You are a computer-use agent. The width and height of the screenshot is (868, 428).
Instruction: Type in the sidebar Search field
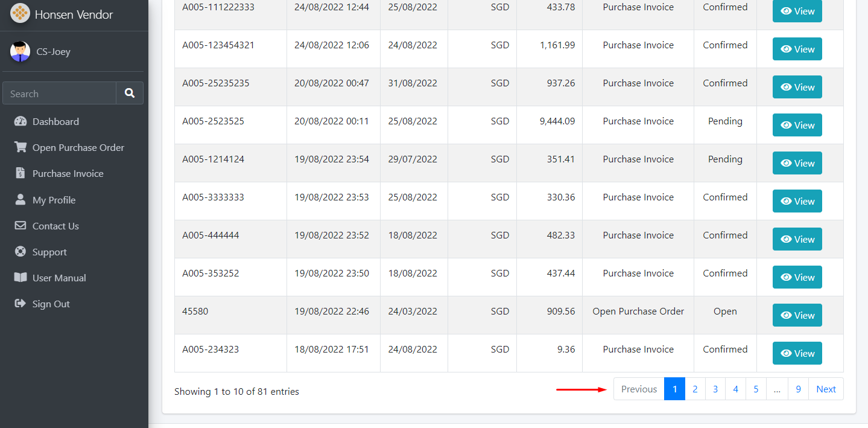click(59, 94)
